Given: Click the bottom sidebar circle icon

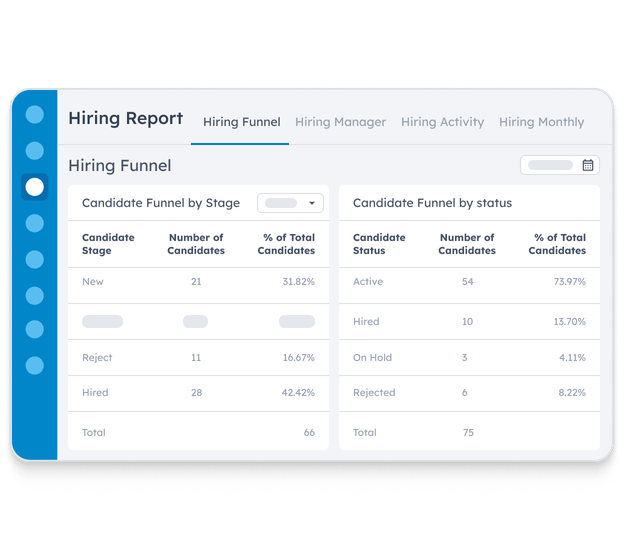Looking at the screenshot, I should pos(35,365).
